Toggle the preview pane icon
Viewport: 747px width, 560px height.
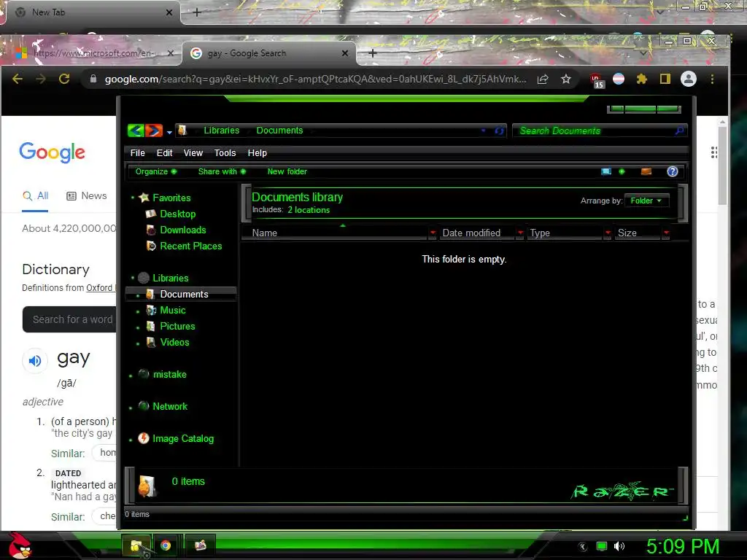[646, 171]
